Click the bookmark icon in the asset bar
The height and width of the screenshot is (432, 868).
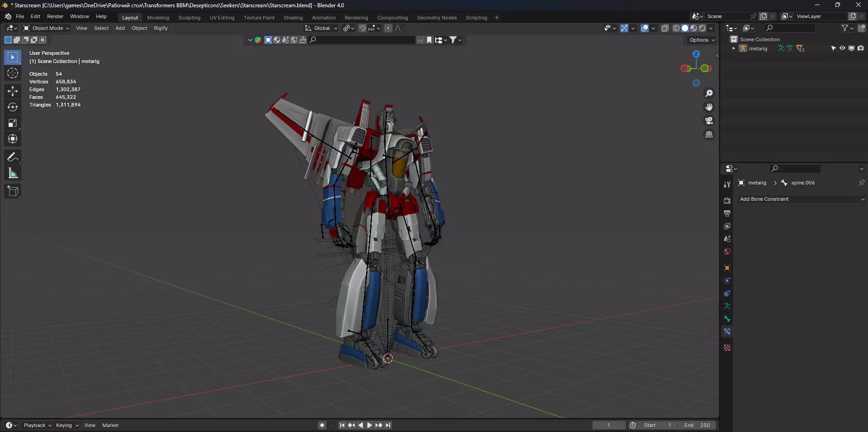pos(429,40)
